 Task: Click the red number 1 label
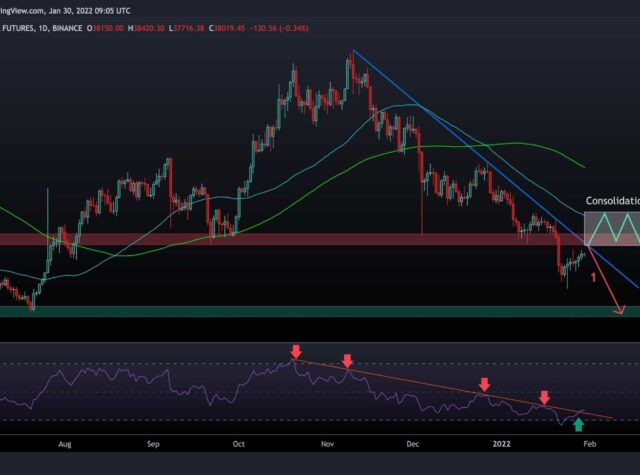(595, 276)
